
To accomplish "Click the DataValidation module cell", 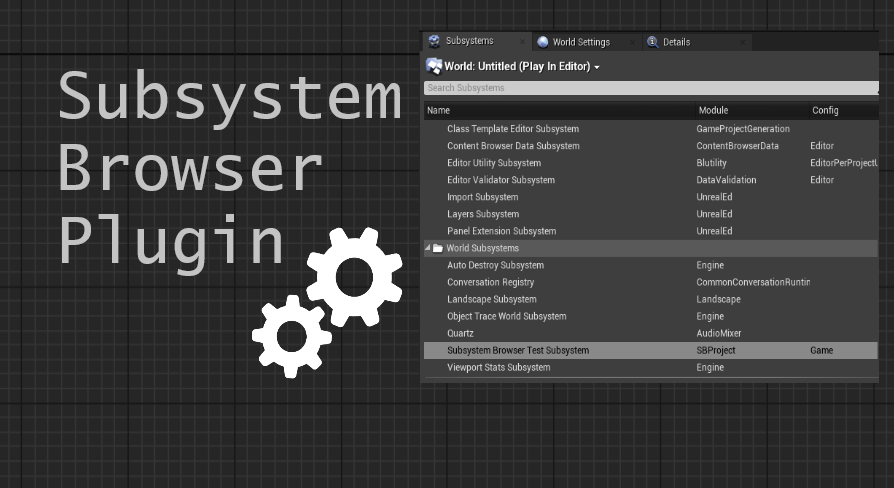I will pos(726,180).
